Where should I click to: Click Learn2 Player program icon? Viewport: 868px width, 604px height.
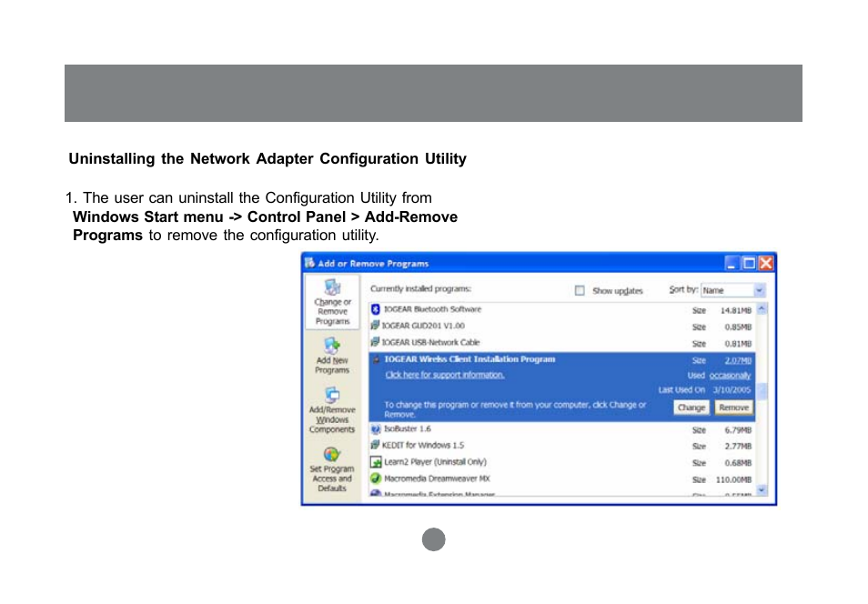[376, 462]
